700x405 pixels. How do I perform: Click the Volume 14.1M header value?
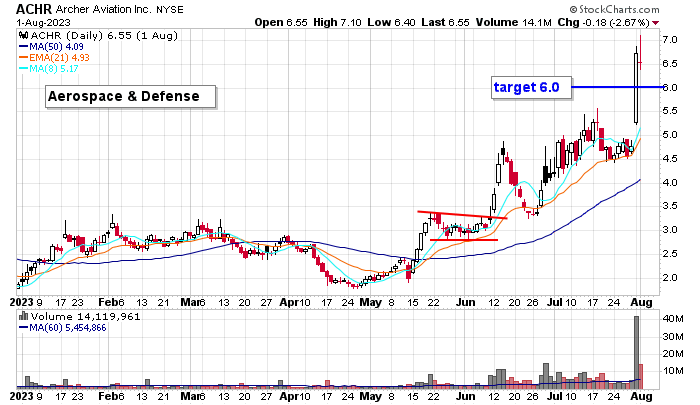513,22
